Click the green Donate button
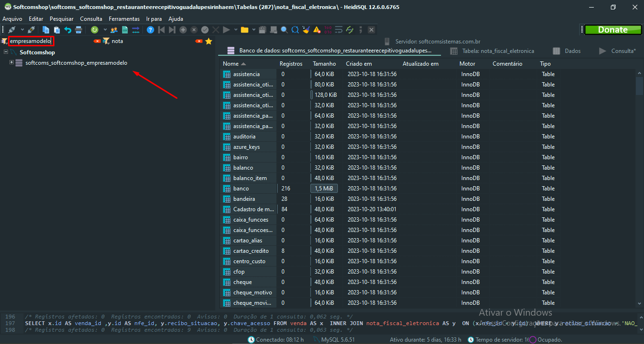The height and width of the screenshot is (344, 644). [x=612, y=30]
